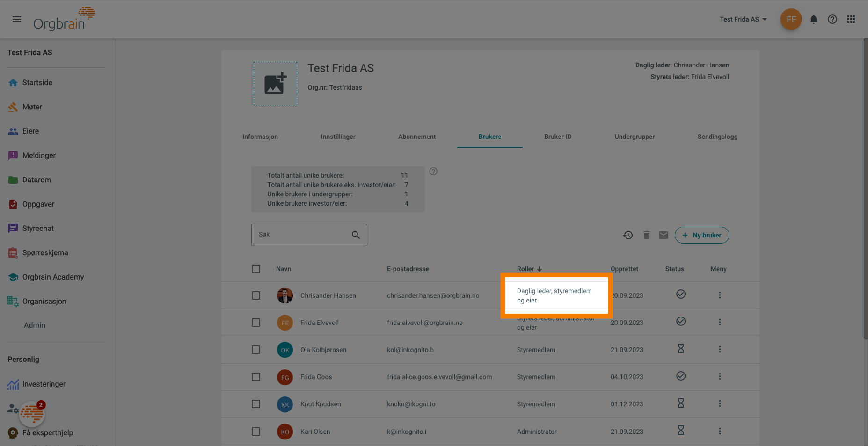
Task: Open Admin sub-item in sidebar
Action: click(x=35, y=325)
